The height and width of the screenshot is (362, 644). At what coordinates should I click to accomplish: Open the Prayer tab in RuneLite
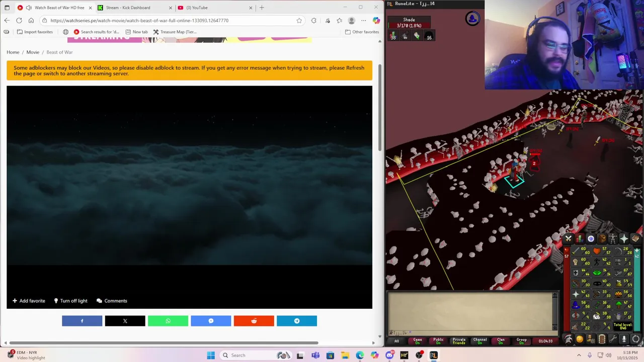(624, 238)
